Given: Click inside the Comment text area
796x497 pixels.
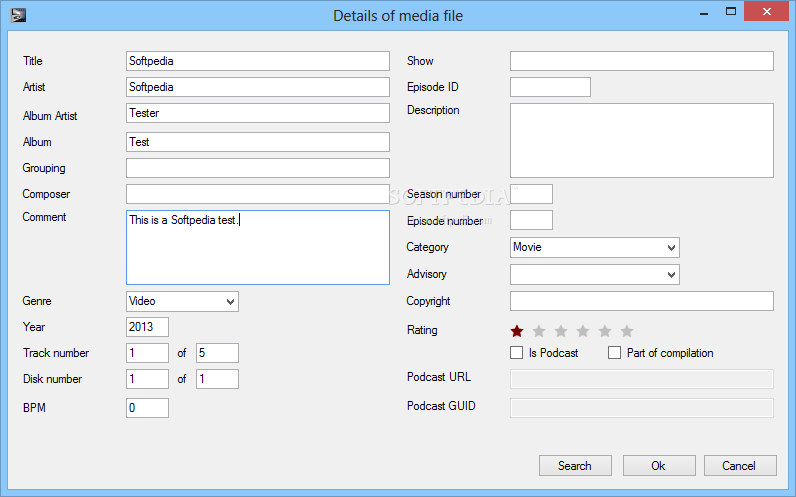Looking at the screenshot, I should click(x=258, y=247).
